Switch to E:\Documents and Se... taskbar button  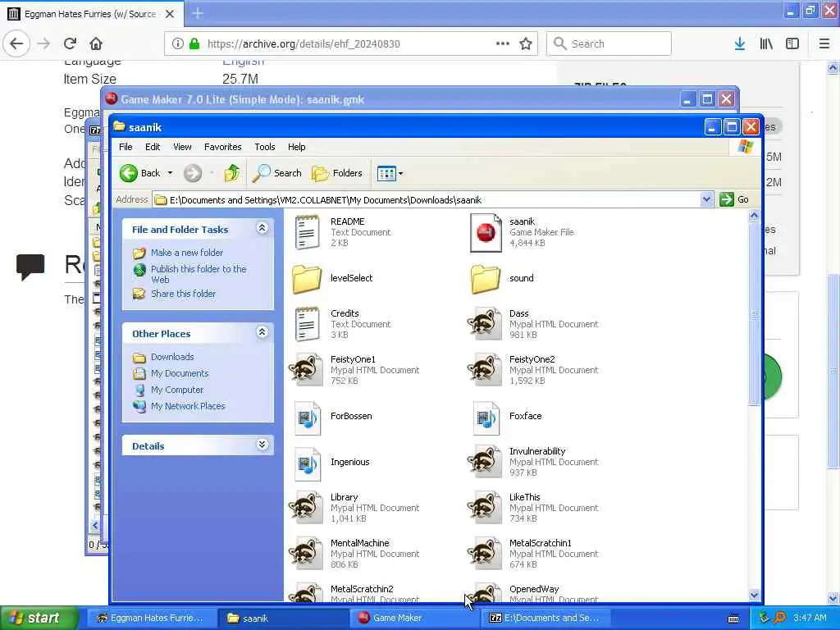coord(544,618)
